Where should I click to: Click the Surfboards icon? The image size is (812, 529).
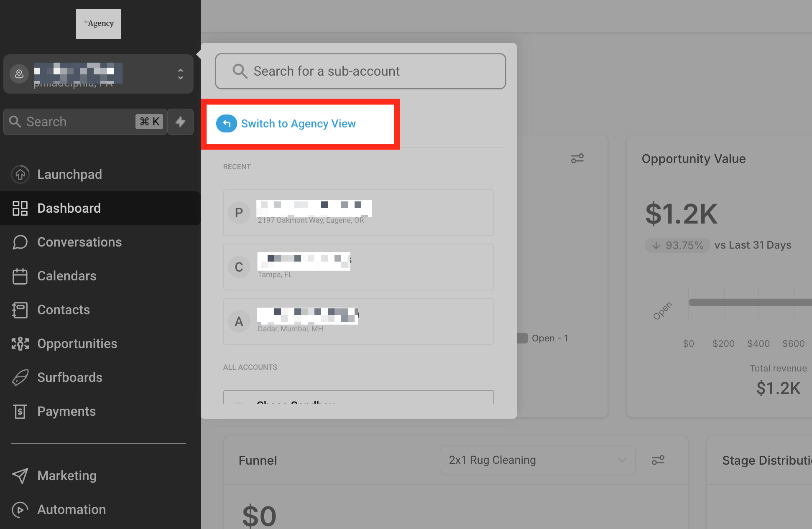(20, 378)
